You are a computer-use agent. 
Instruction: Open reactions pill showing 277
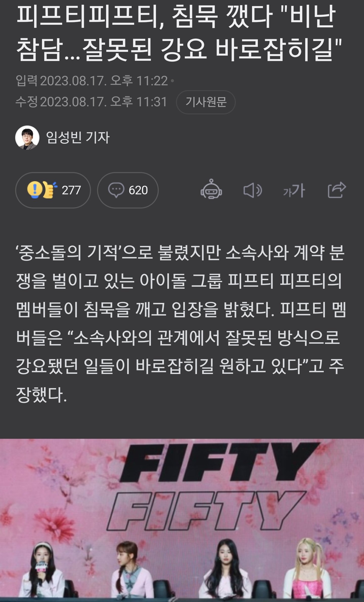53,190
